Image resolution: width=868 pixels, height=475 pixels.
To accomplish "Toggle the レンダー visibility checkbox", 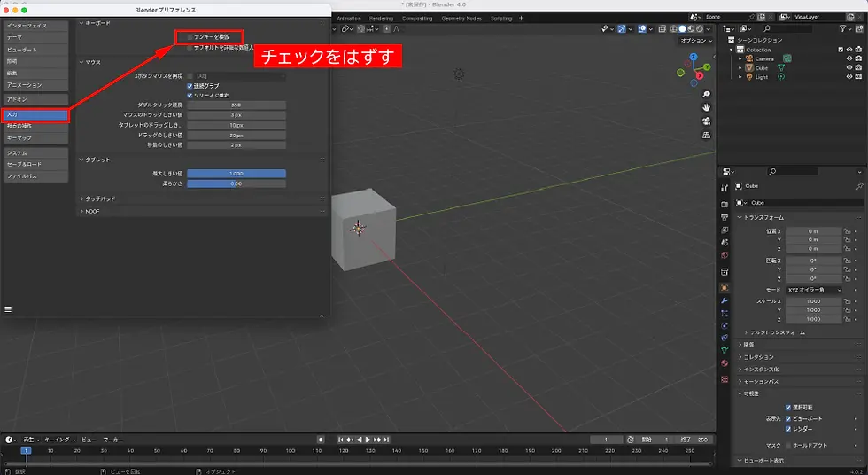I will [788, 429].
